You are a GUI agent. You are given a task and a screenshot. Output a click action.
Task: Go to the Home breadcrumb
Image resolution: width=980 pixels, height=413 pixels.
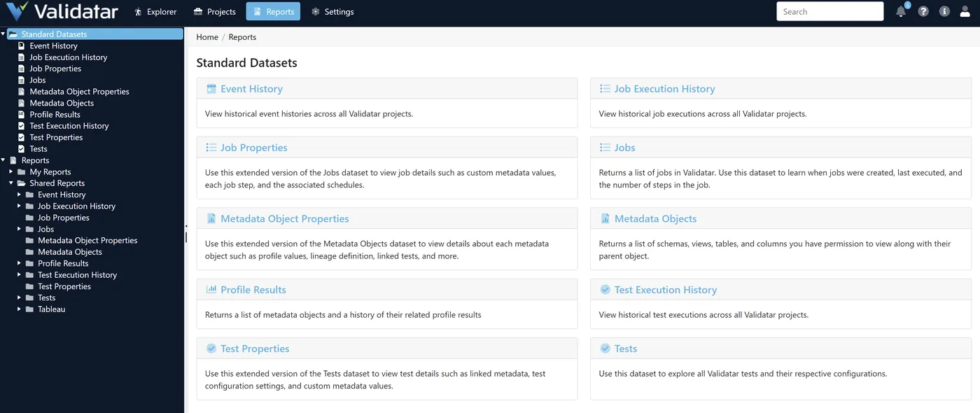click(207, 37)
